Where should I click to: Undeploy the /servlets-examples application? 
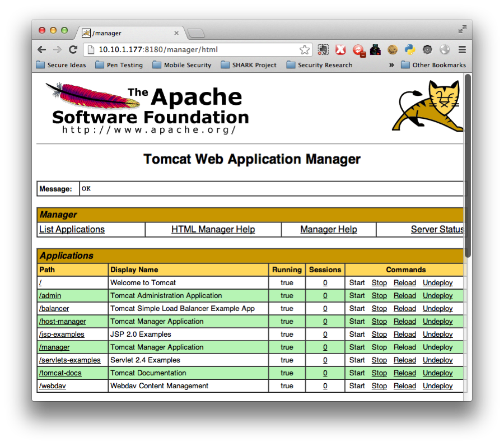click(x=437, y=360)
